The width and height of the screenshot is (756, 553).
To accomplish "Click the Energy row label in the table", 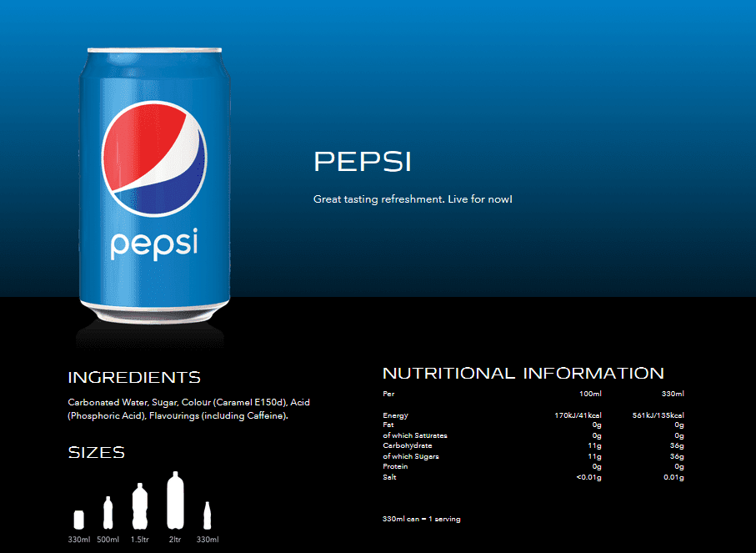I will click(395, 415).
